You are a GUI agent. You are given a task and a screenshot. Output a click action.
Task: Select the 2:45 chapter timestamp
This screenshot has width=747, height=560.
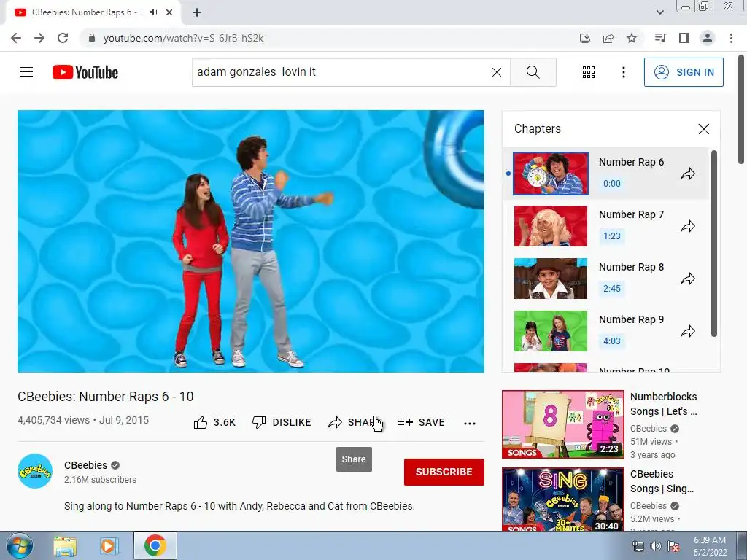612,288
